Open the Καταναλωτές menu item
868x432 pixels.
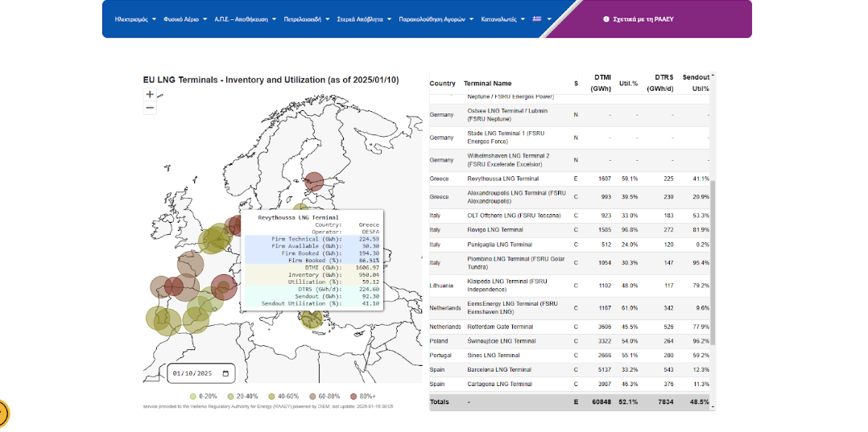coord(503,19)
